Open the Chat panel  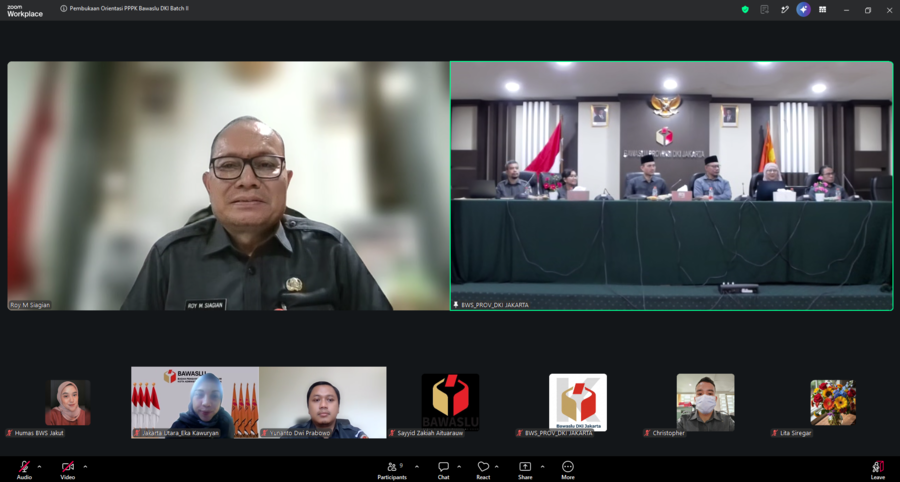pos(443,469)
